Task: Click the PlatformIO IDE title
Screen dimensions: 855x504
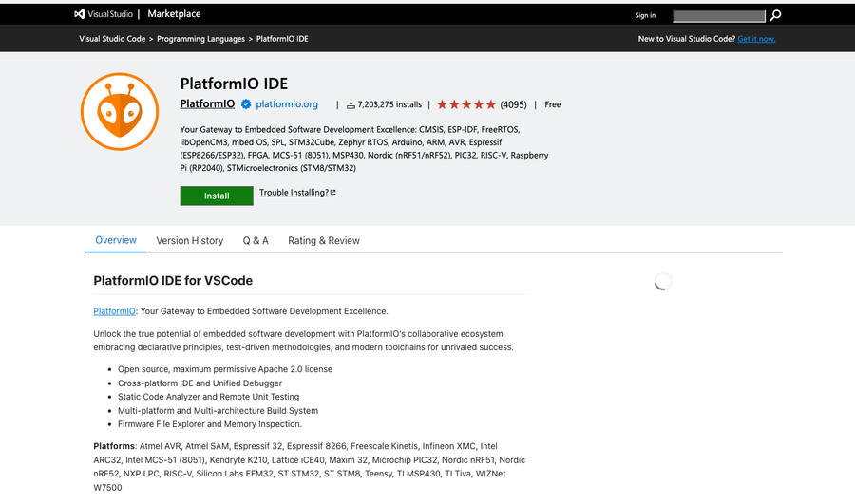Action: (x=234, y=84)
